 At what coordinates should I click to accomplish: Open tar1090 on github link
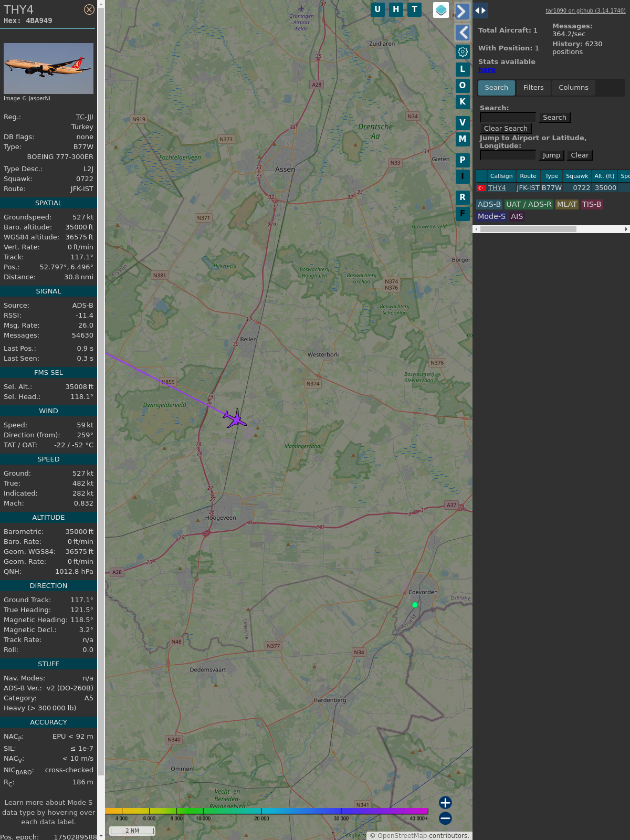point(585,10)
